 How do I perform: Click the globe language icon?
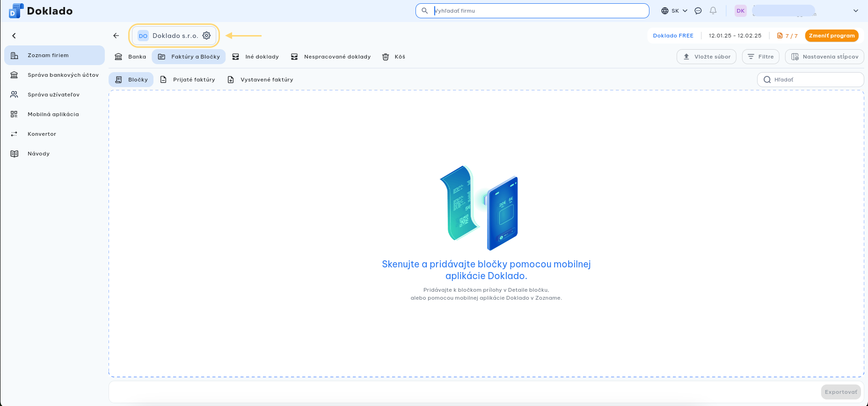click(665, 11)
